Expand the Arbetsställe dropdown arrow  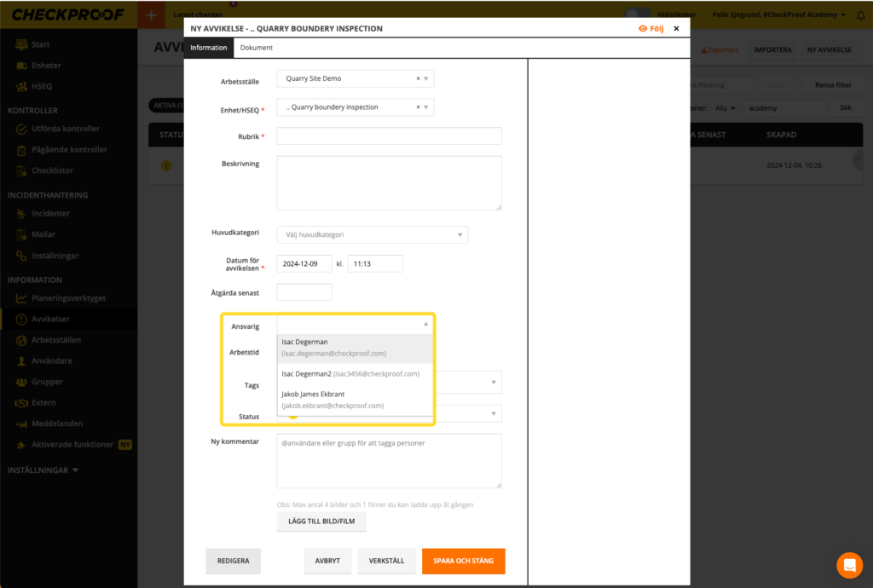[x=426, y=78]
